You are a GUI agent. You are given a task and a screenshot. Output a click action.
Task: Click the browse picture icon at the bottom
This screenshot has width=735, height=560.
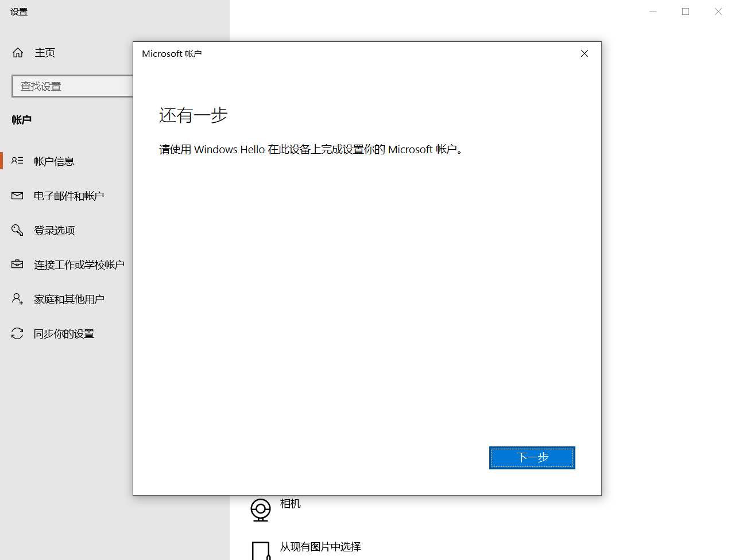[x=261, y=551]
